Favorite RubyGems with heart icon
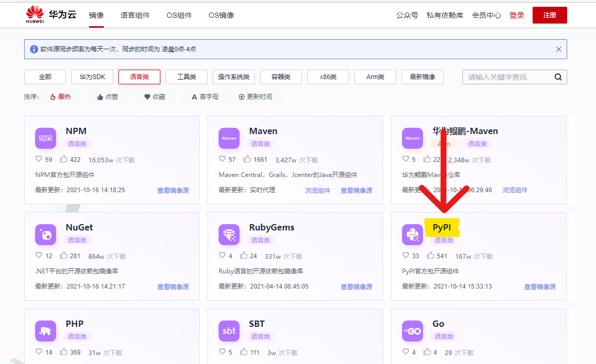Screen dimensions: 596x364 [x=222, y=256]
